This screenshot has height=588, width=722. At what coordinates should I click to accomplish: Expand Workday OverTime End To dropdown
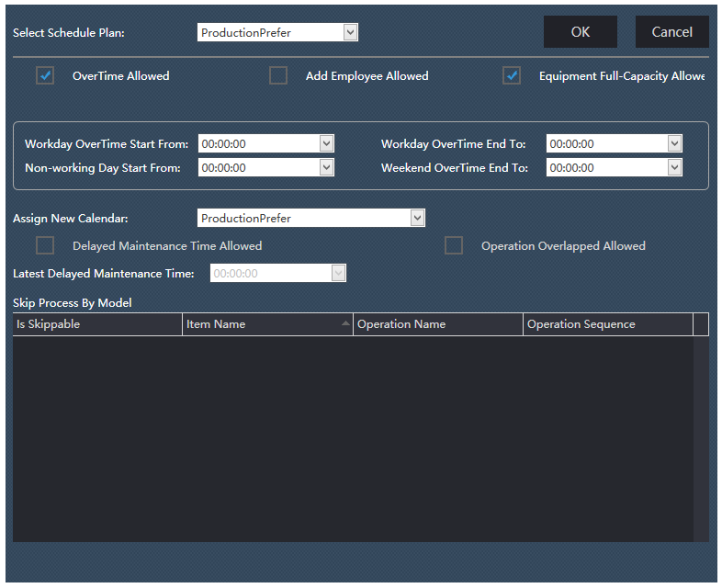pyautogui.click(x=675, y=144)
